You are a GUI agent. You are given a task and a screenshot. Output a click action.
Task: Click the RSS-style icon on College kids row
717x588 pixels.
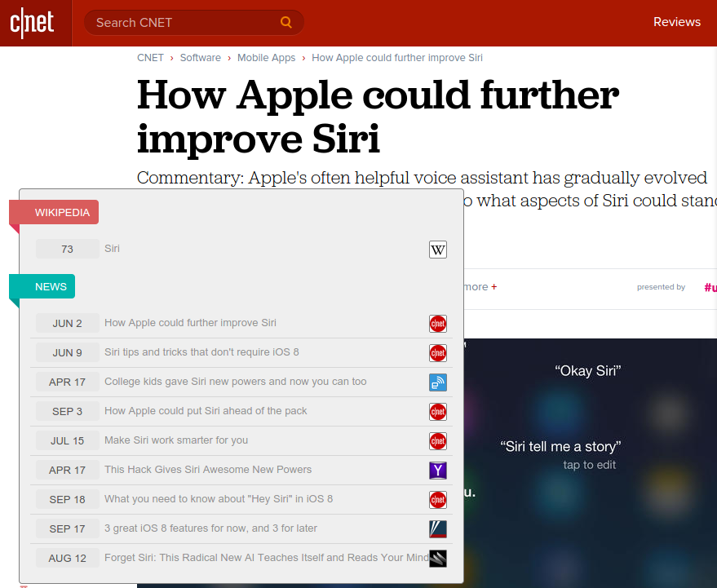click(438, 382)
